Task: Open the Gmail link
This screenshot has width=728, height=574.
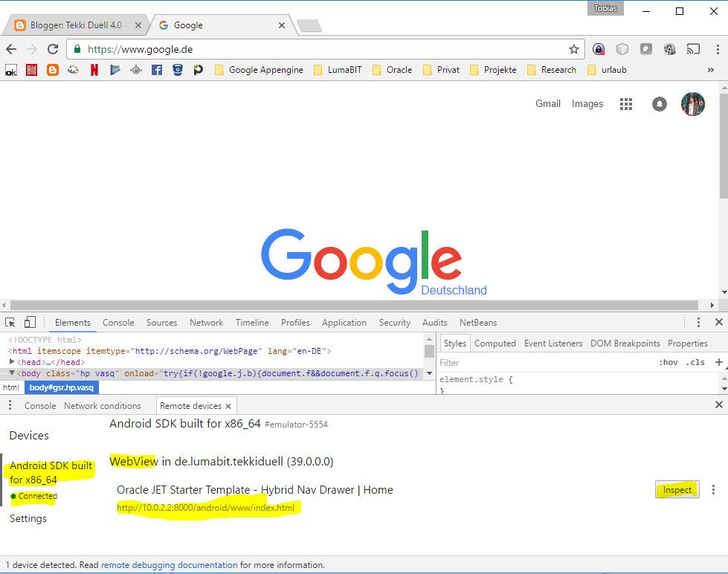Action: tap(548, 103)
